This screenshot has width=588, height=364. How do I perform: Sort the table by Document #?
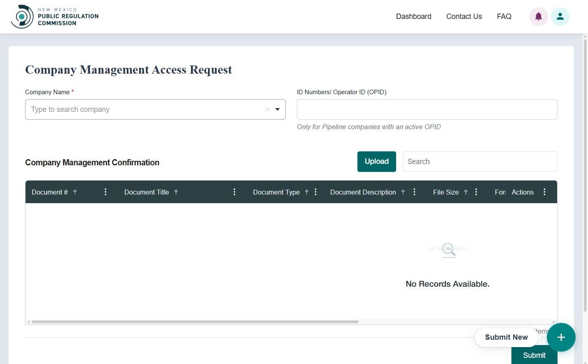pos(75,192)
